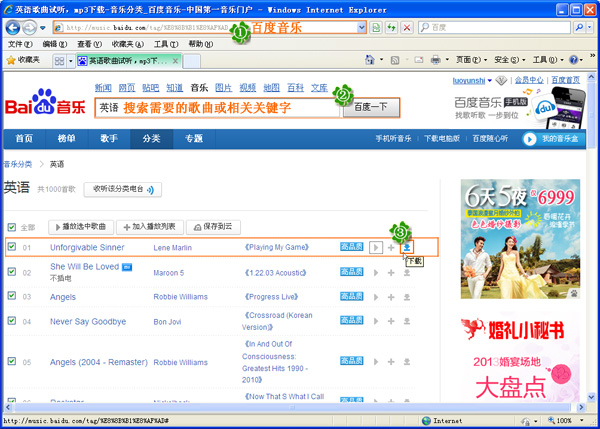Click the RSS feeds icon
Image resolution: width=600 pixels, height=429 pixels.
[395, 60]
